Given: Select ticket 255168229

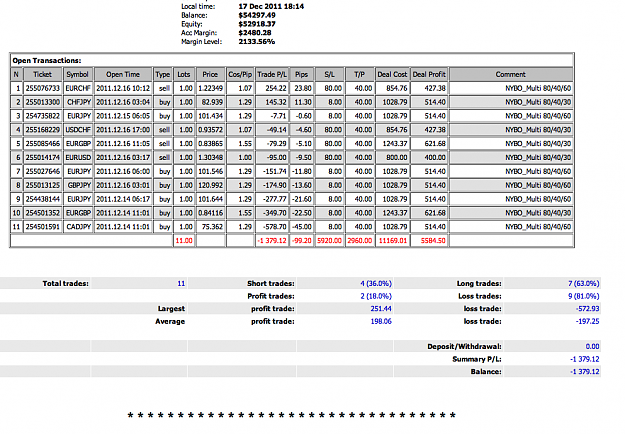Looking at the screenshot, I should pyautogui.click(x=43, y=130).
